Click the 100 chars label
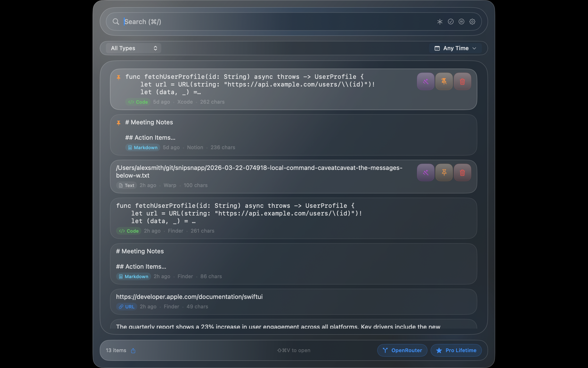The width and height of the screenshot is (588, 368). point(196,185)
